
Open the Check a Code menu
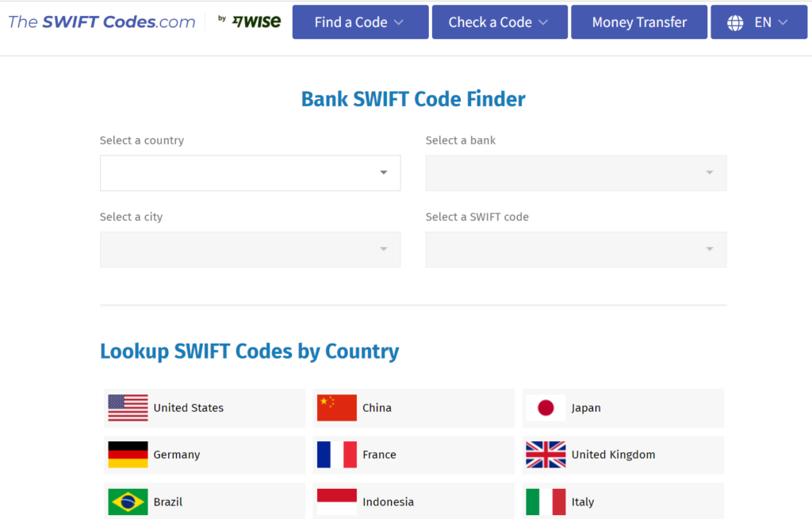pos(500,22)
